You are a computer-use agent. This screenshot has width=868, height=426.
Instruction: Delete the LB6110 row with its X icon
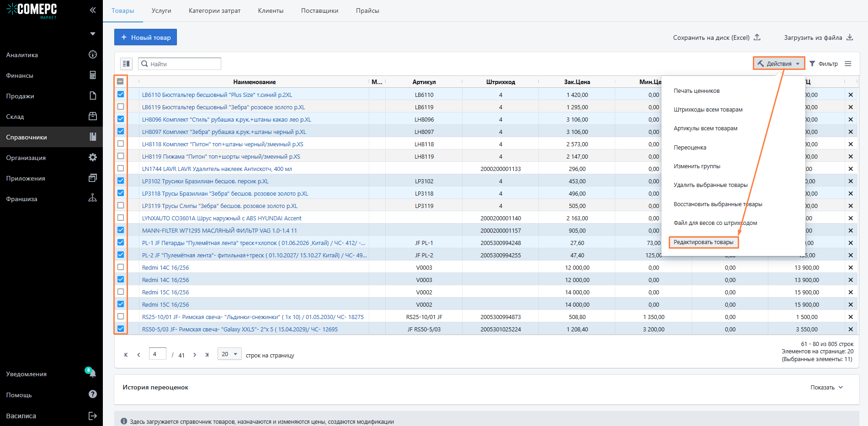point(851,95)
